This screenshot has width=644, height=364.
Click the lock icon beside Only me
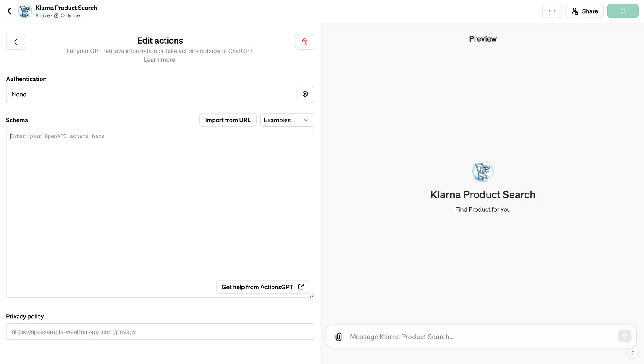click(56, 15)
